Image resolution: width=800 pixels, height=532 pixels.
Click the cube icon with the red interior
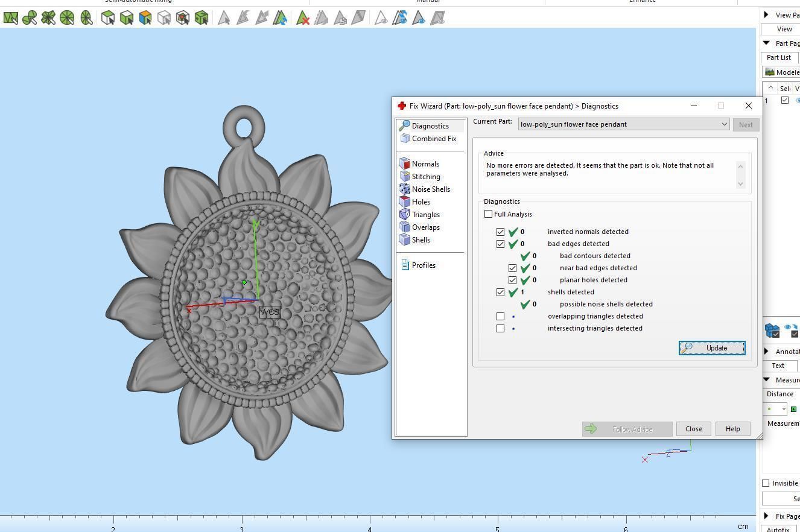tap(183, 18)
